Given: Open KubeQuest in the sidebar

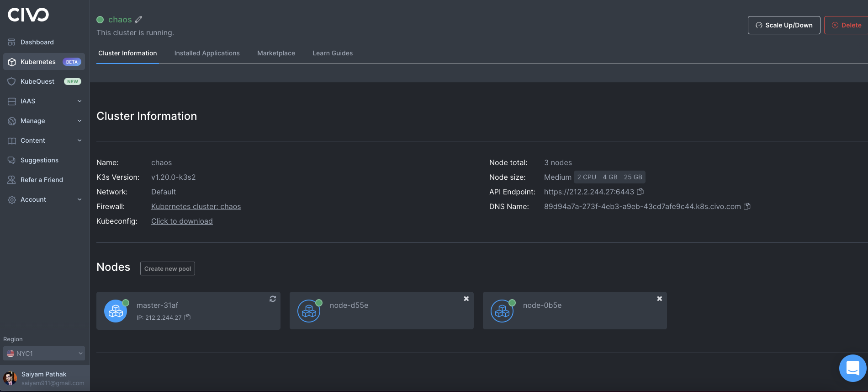Looking at the screenshot, I should tap(37, 81).
